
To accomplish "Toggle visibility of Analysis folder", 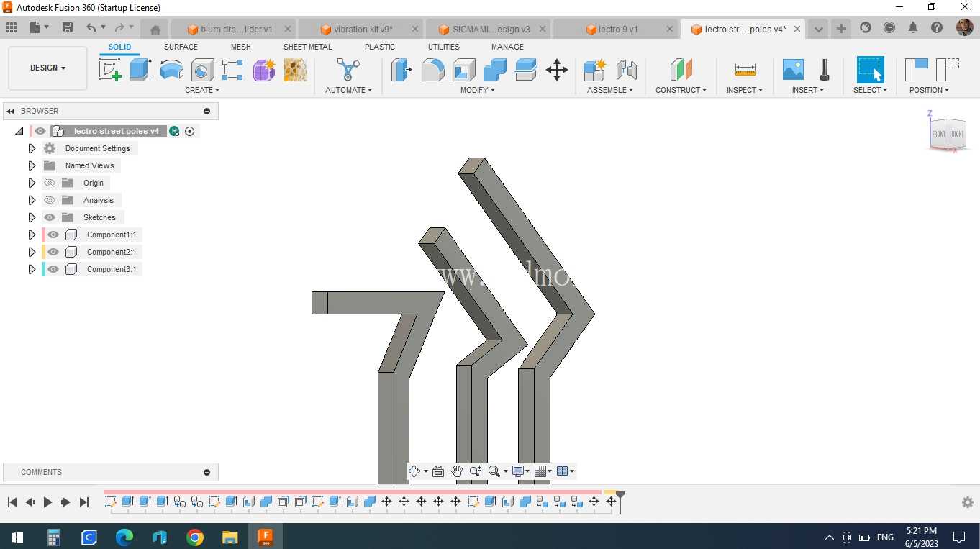I will coord(50,200).
